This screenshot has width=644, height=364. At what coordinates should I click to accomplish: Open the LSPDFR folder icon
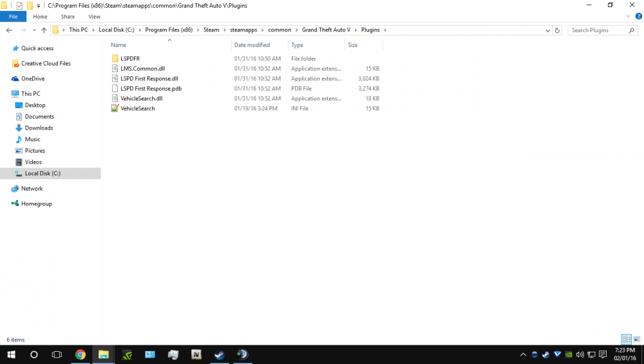[115, 59]
